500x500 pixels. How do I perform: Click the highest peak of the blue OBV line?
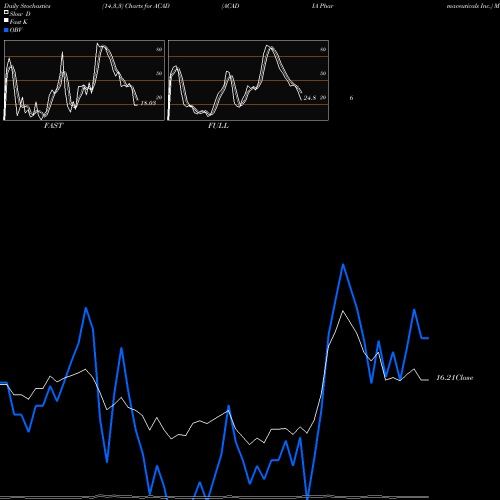(343, 265)
